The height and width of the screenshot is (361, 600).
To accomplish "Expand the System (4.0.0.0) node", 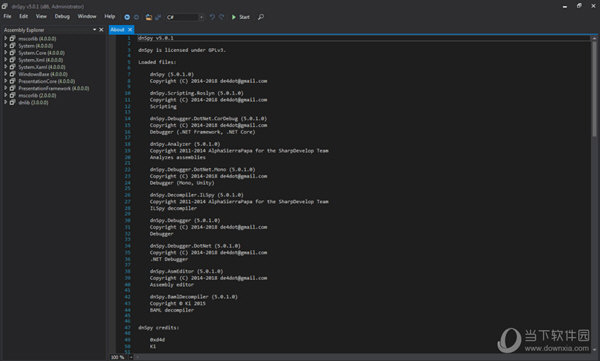I will pos(5,45).
